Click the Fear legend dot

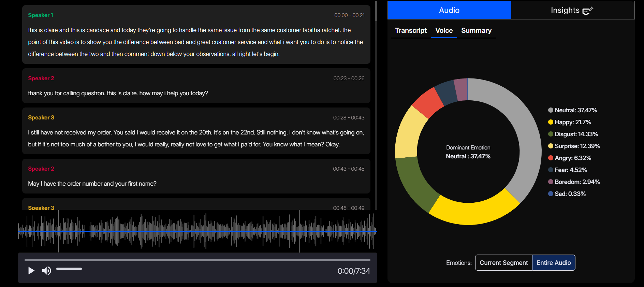(x=551, y=170)
